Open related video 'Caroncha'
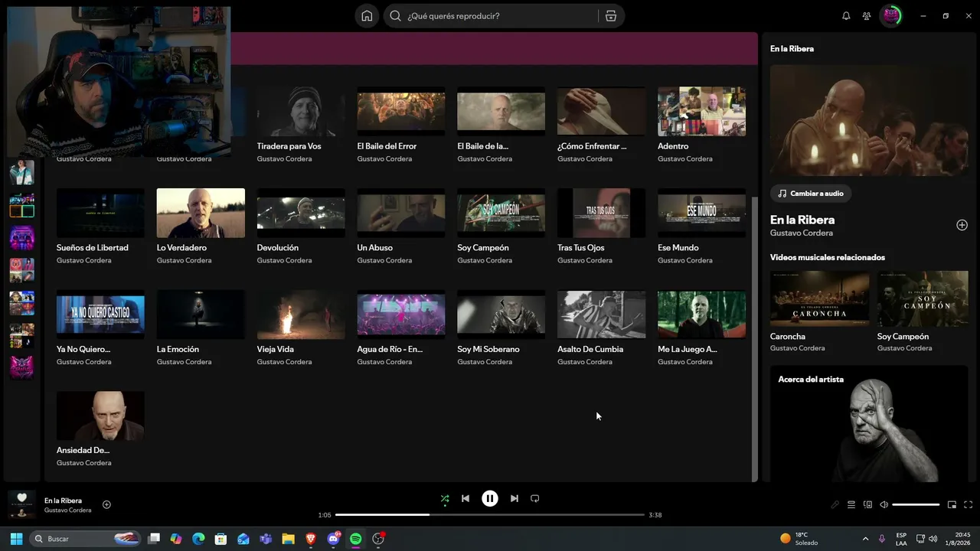 pyautogui.click(x=819, y=311)
